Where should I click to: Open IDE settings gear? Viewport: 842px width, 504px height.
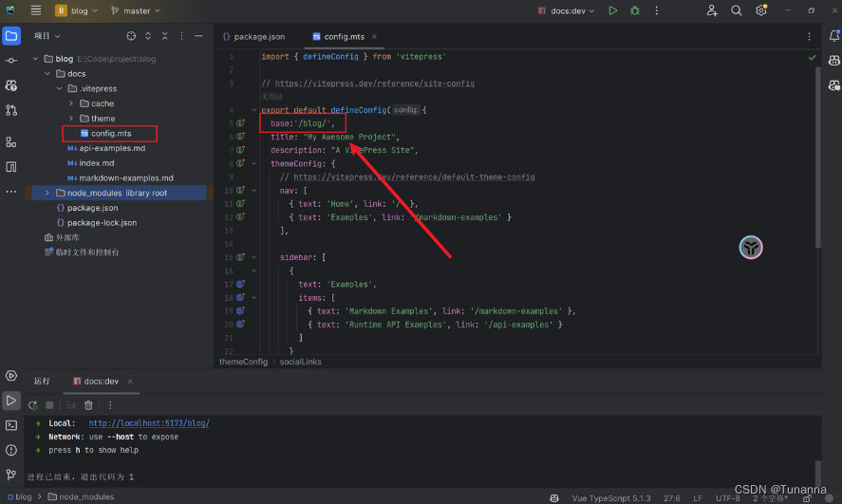tap(761, 10)
